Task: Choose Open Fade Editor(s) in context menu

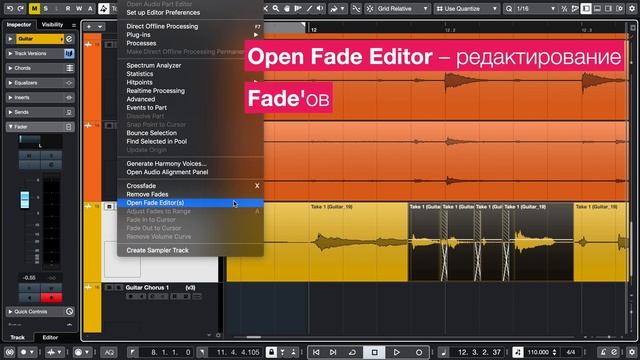Action: click(x=190, y=203)
